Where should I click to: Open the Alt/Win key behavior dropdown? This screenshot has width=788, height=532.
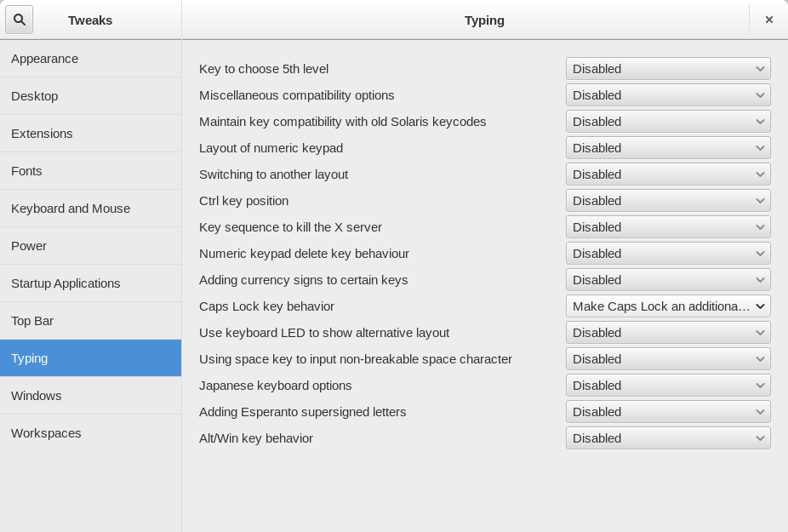[x=668, y=438]
